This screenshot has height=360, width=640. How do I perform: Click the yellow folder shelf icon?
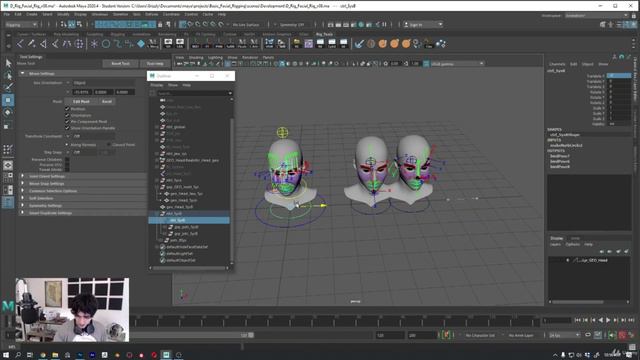pos(297,43)
